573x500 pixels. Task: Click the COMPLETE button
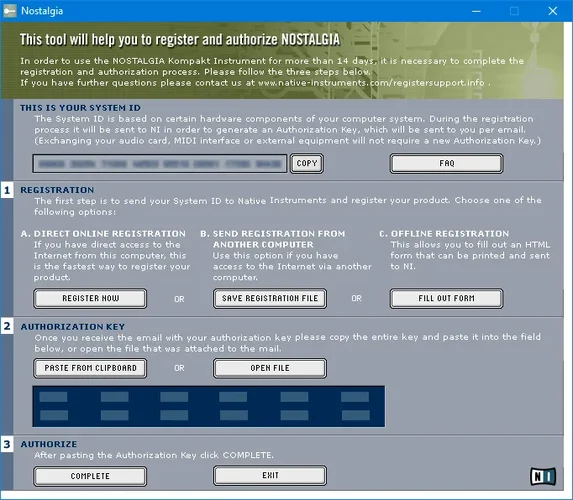90,476
